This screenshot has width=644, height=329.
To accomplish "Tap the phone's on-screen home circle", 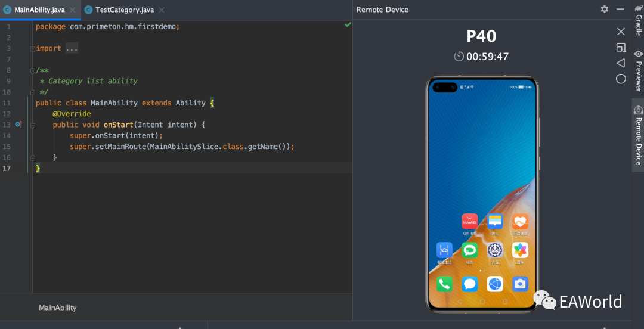I will [x=482, y=302].
